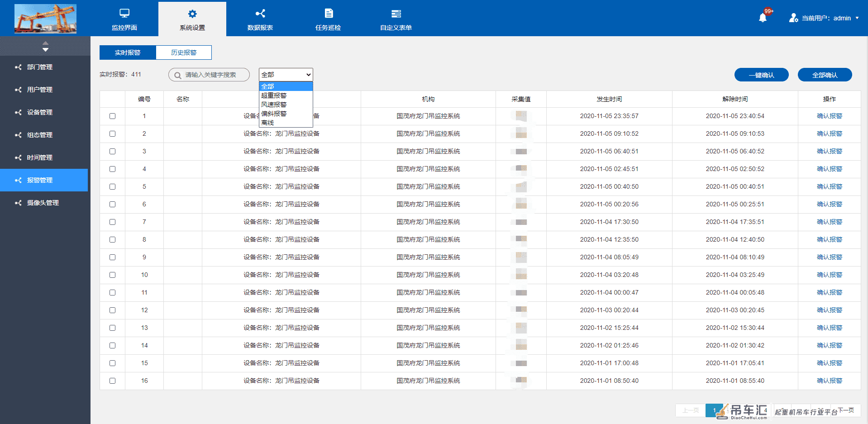Click 确认报警 link for row 16
868x424 pixels.
pos(830,381)
